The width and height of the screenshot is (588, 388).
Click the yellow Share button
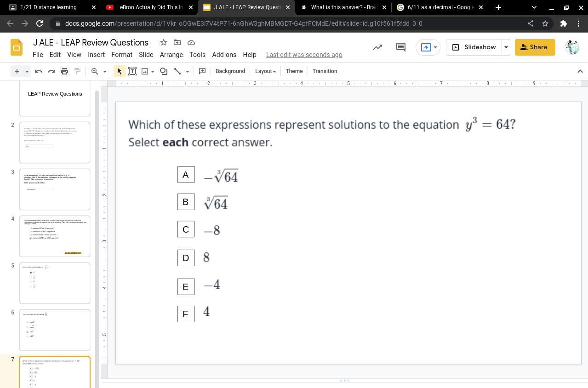535,47
